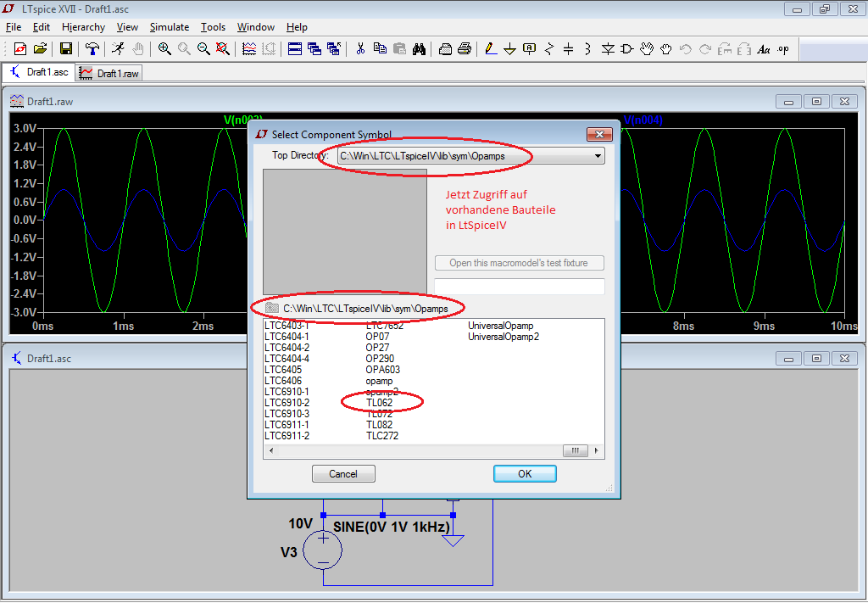Click the SPICE directive '.op' icon
Screen dimensions: 868x603
tap(782, 49)
